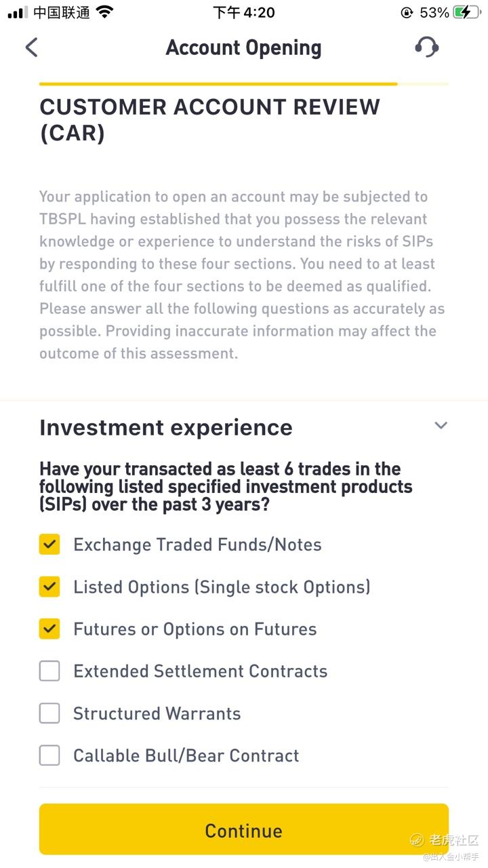
Task: Uncheck Listed Options (Single stock Options)
Action: coord(49,587)
